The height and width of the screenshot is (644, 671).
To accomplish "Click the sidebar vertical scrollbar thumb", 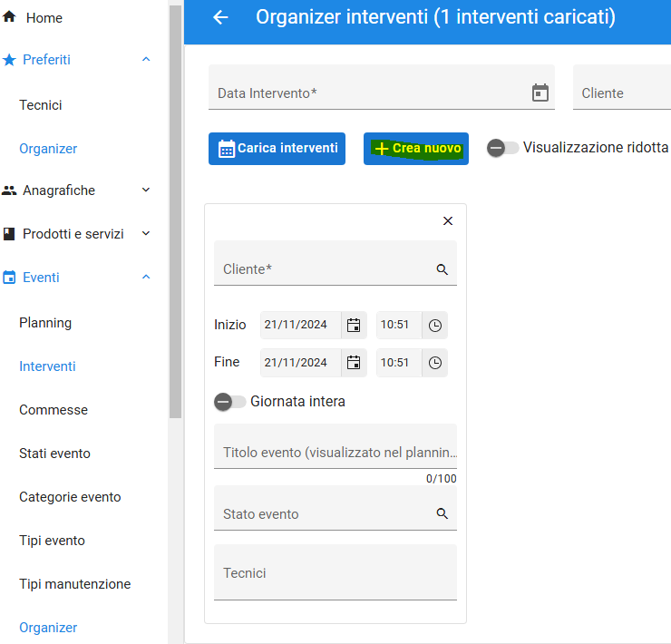I will click(x=175, y=211).
